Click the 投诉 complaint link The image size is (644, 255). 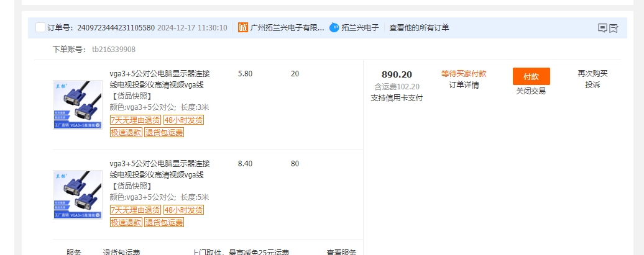(592, 85)
